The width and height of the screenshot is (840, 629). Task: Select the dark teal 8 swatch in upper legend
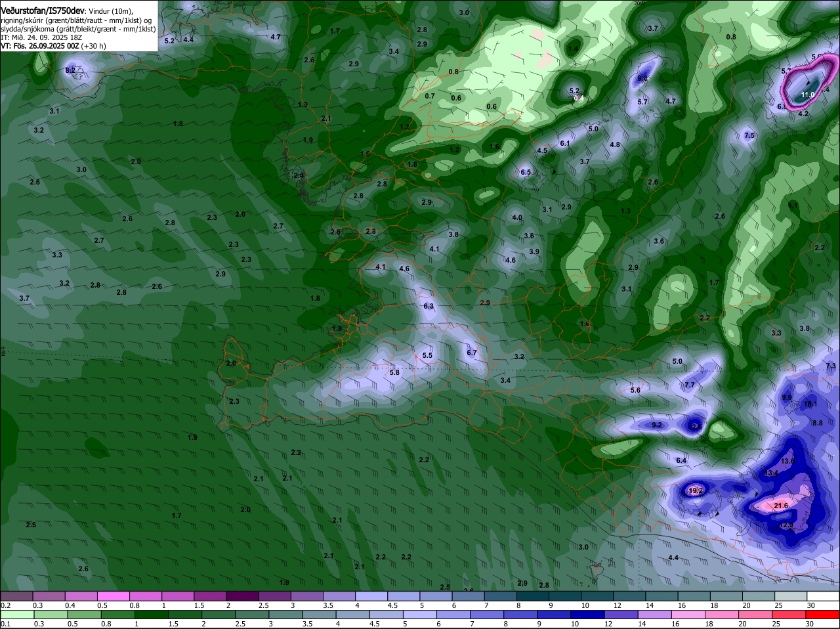coord(533,596)
